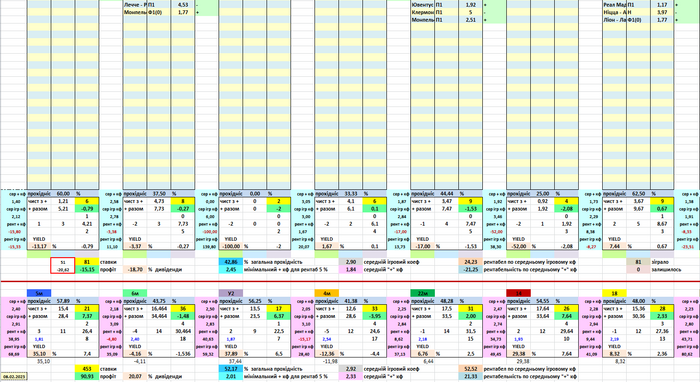Select the Реал Мад match cell
700x382 pixels.
[614, 5]
